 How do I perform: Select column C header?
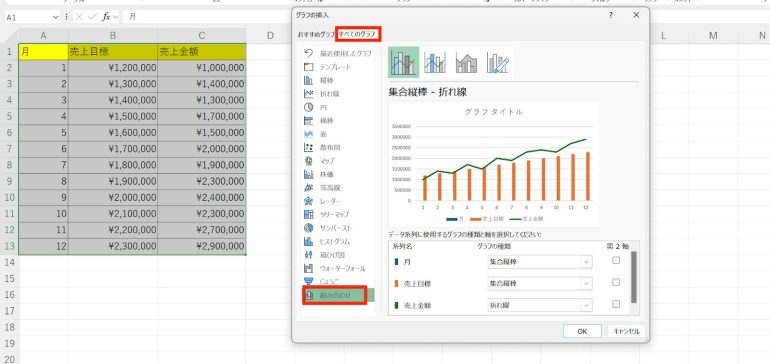(x=202, y=36)
